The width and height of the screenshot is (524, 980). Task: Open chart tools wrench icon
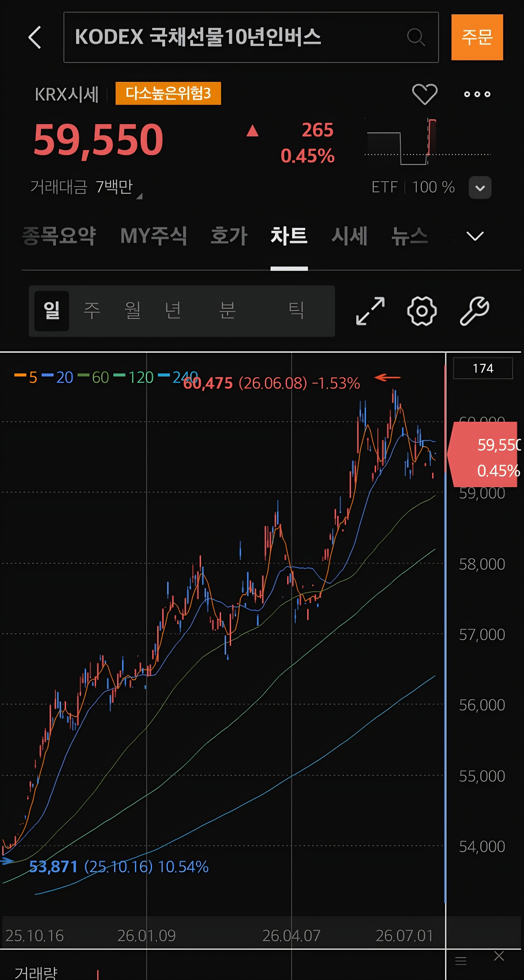(474, 311)
